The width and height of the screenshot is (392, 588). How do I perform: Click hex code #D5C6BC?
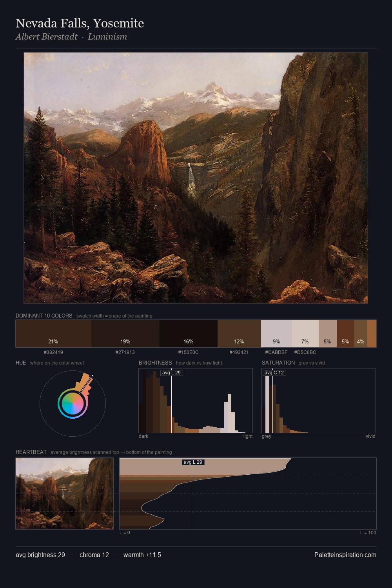click(305, 352)
